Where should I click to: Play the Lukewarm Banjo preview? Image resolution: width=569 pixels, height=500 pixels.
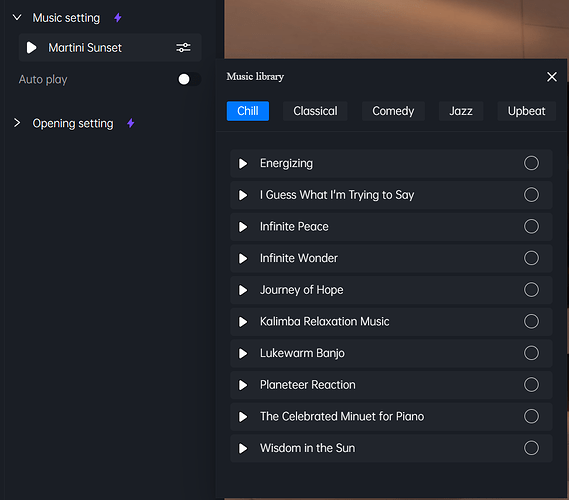pos(243,353)
